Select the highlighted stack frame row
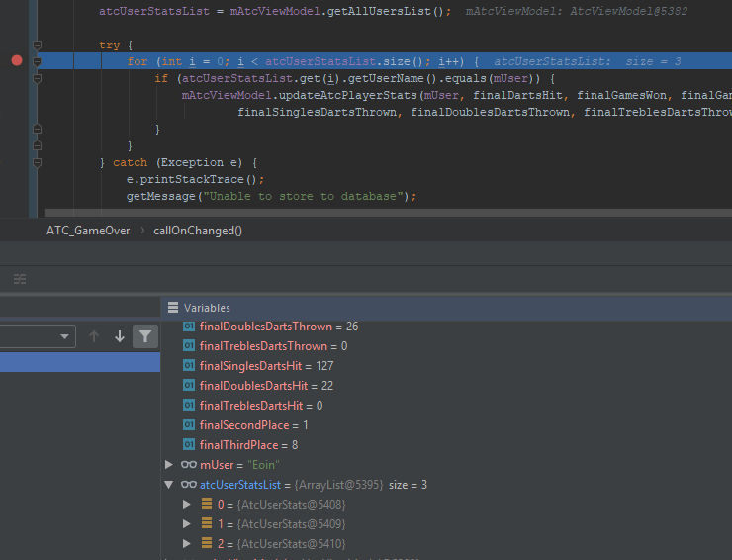Image resolution: width=732 pixels, height=560 pixels. click(x=80, y=362)
